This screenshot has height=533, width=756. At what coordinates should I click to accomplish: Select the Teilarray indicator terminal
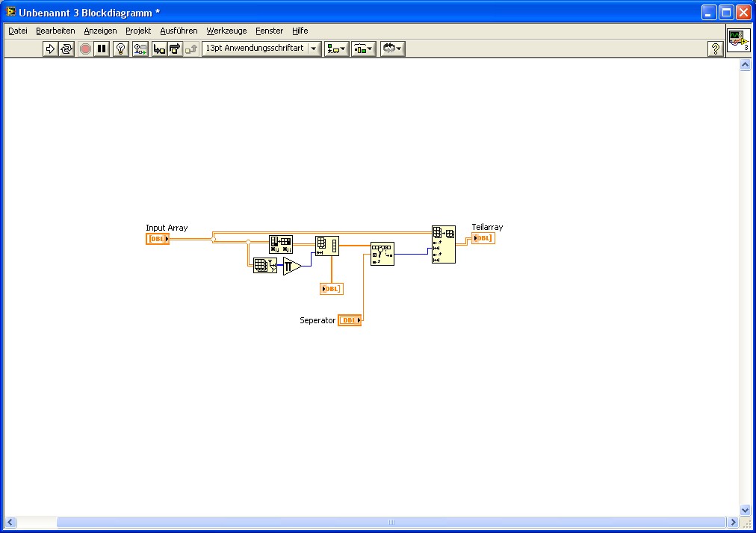(483, 238)
